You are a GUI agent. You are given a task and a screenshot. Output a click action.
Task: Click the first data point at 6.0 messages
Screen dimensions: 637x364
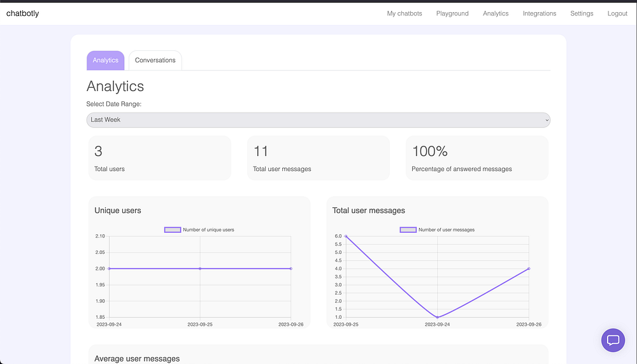346,236
